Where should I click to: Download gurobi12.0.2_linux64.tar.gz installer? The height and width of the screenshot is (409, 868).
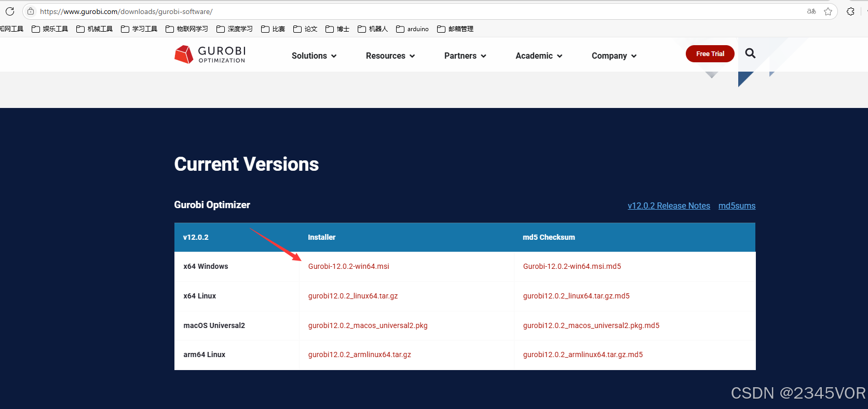click(353, 296)
